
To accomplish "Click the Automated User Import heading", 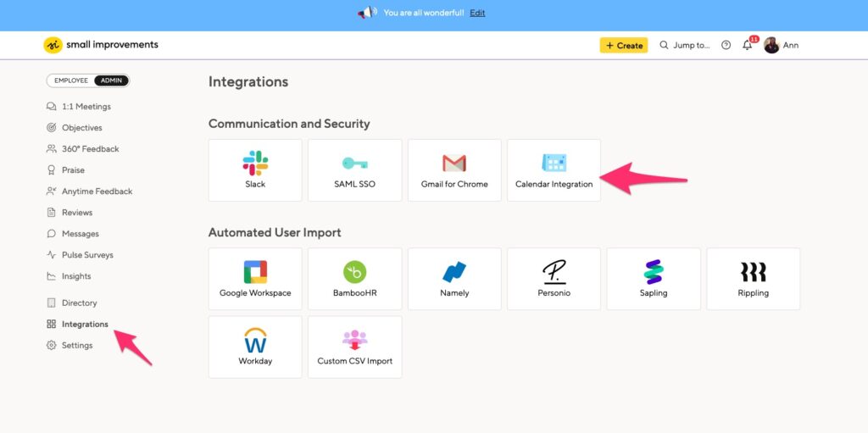I will 275,232.
